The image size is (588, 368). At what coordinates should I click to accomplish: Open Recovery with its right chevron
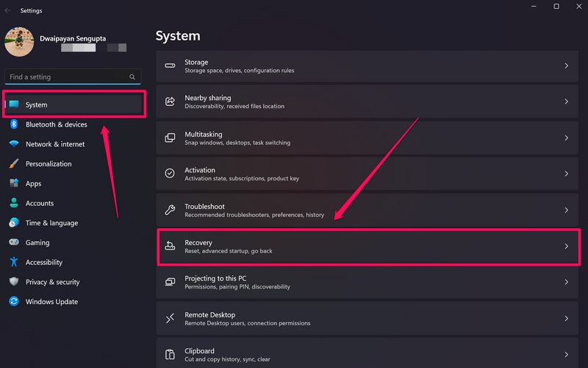pos(566,247)
